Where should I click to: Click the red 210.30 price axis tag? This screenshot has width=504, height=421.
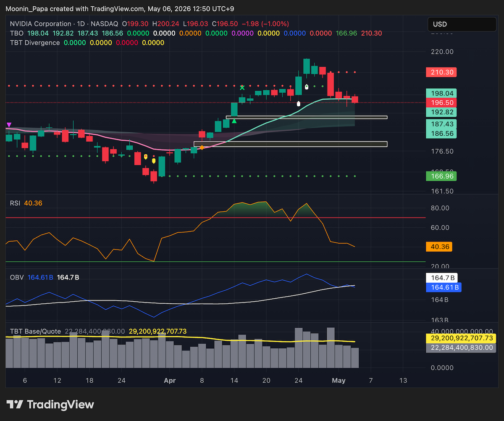[x=441, y=72]
